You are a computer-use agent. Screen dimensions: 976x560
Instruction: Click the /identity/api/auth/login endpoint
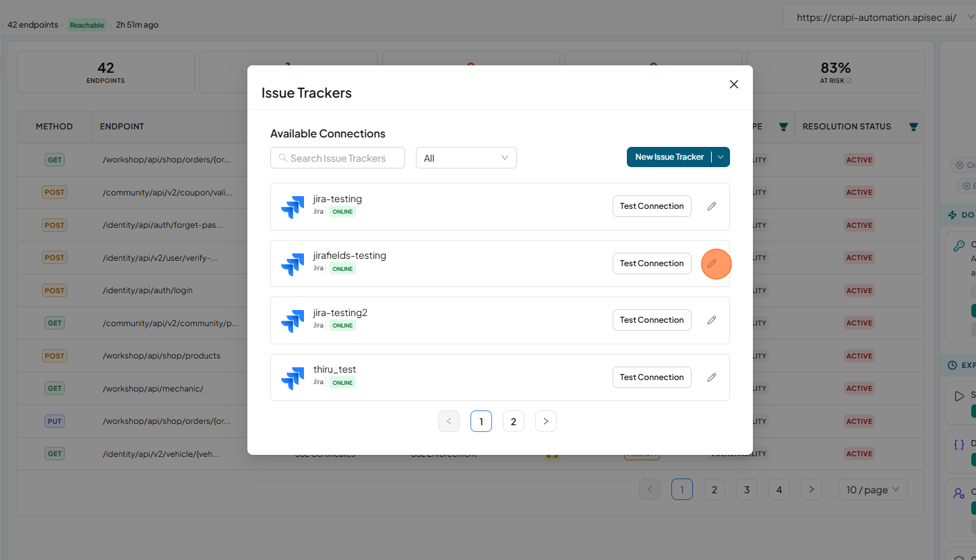coord(148,290)
